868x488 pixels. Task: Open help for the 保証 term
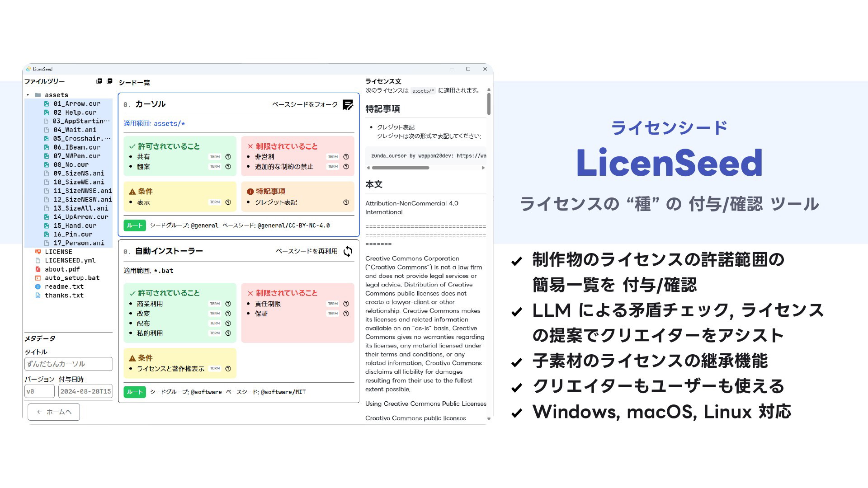(346, 314)
